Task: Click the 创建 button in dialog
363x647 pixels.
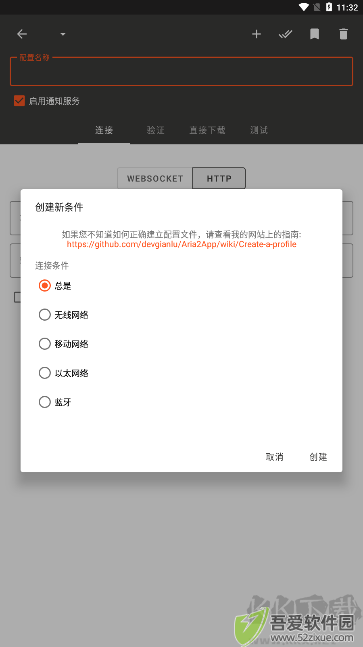Action: pos(318,456)
